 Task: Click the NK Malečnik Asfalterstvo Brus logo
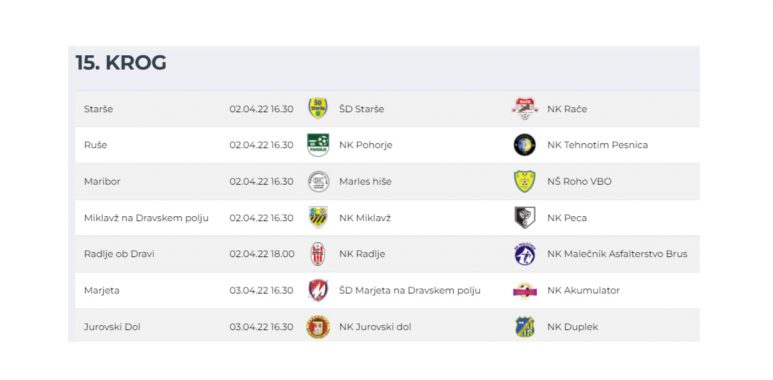525,254
